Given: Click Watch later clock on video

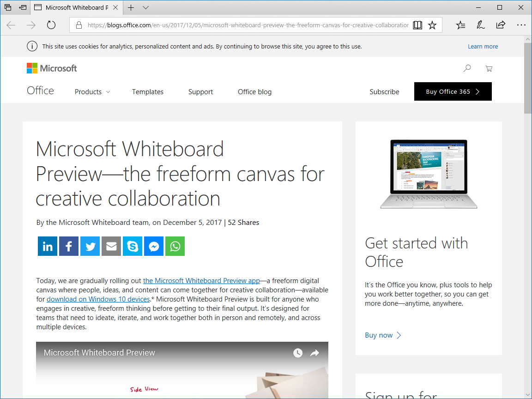Looking at the screenshot, I should [297, 353].
